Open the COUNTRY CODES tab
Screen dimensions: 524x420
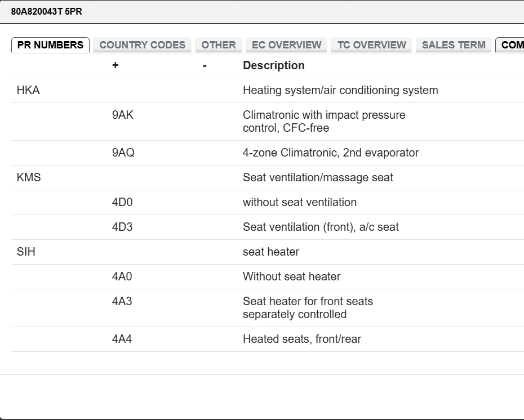click(x=142, y=45)
